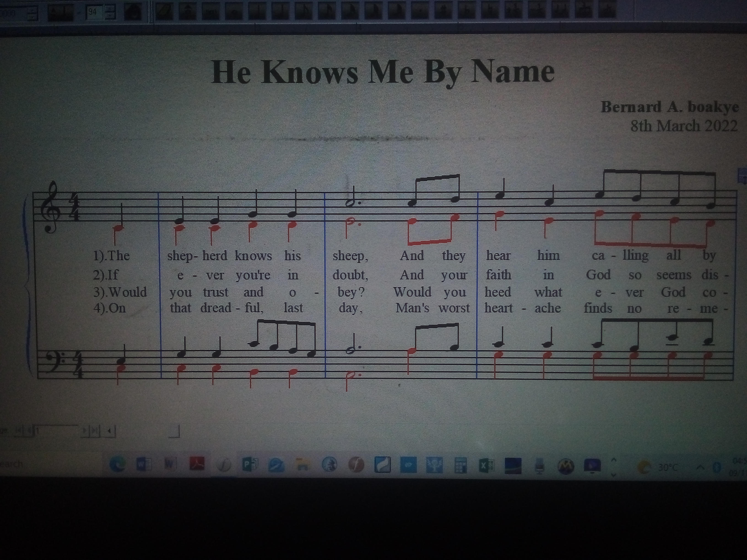Open the playback settings speaker icon
The height and width of the screenshot is (560, 747).
[133, 13]
